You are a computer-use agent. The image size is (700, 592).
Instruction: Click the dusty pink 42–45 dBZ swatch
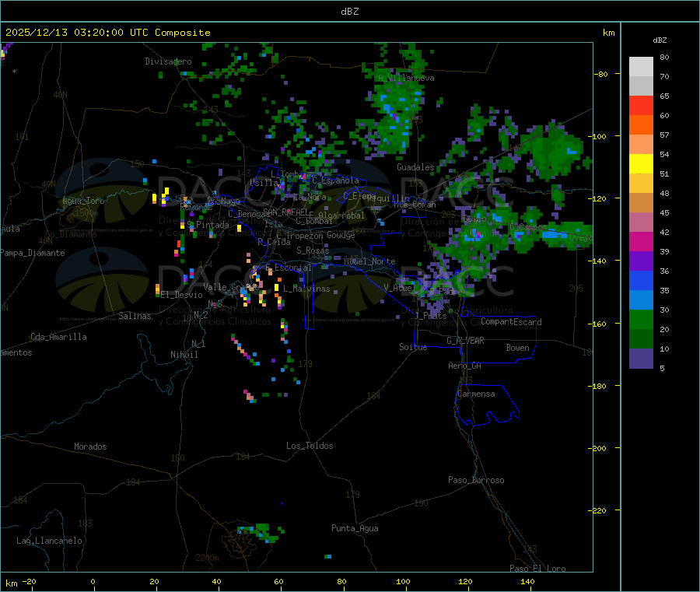click(641, 222)
